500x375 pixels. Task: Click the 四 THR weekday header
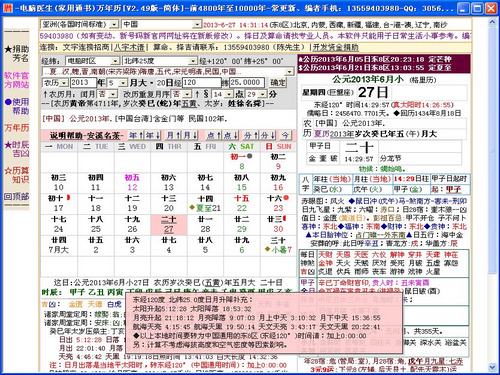click(x=169, y=147)
